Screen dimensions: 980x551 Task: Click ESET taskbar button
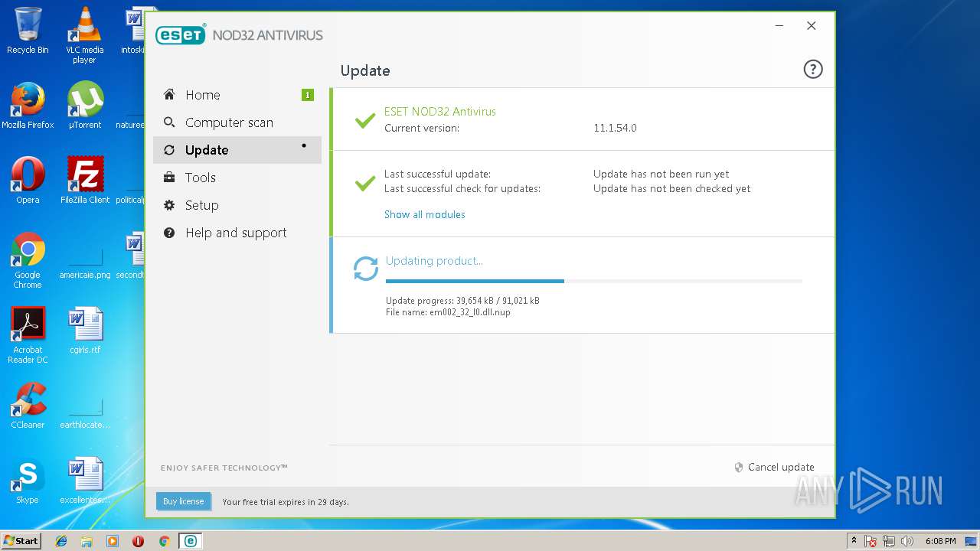coord(190,541)
